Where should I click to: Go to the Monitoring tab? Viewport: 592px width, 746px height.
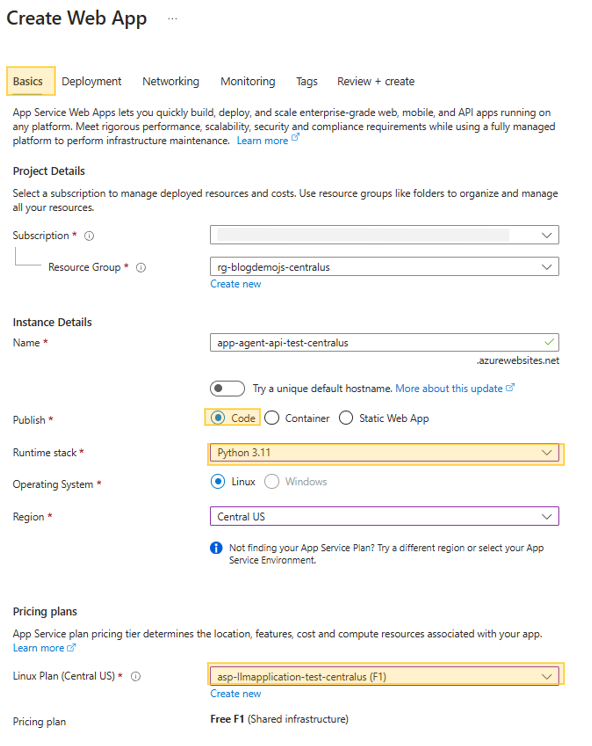pos(248,81)
